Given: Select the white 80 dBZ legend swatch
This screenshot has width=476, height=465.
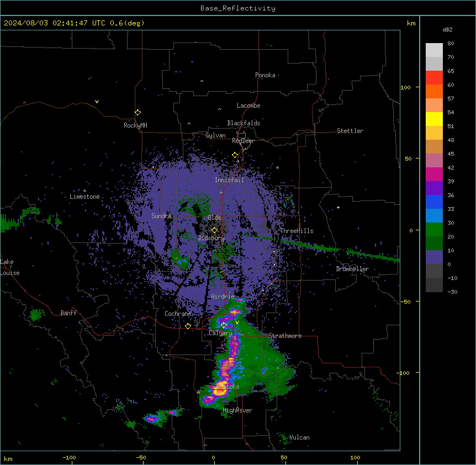Looking at the screenshot, I should [x=434, y=50].
